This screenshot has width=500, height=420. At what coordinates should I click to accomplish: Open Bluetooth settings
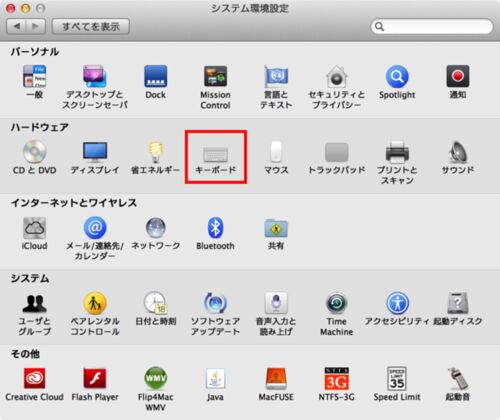[x=215, y=234]
